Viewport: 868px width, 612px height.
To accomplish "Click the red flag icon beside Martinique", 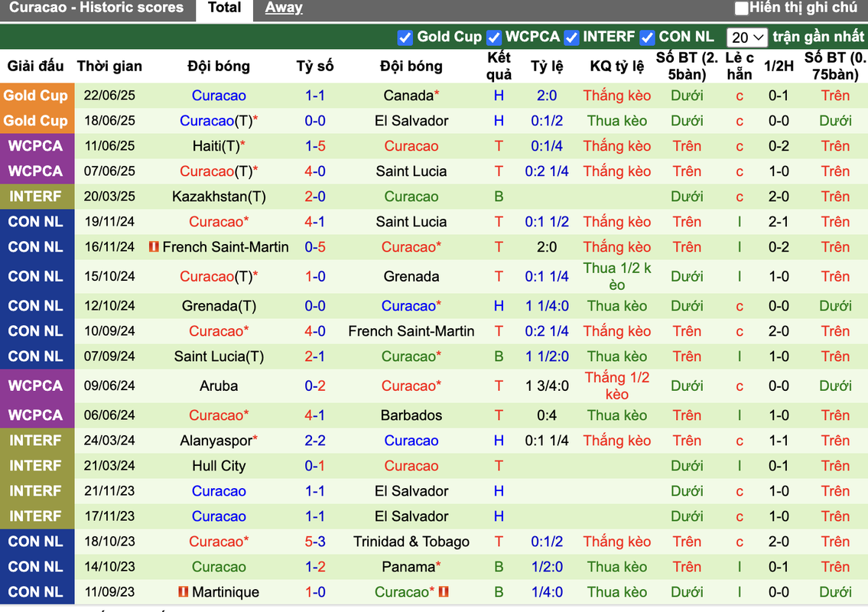I will [x=184, y=591].
